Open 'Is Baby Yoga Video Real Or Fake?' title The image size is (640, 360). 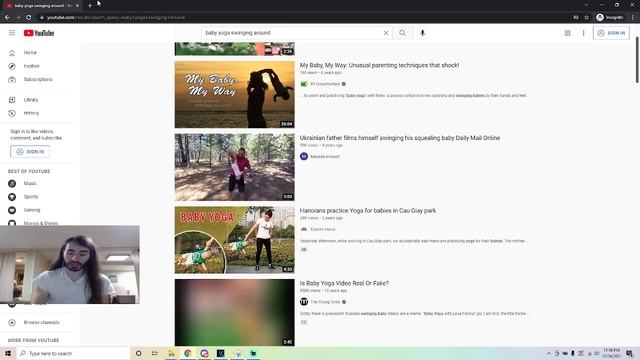(x=344, y=283)
